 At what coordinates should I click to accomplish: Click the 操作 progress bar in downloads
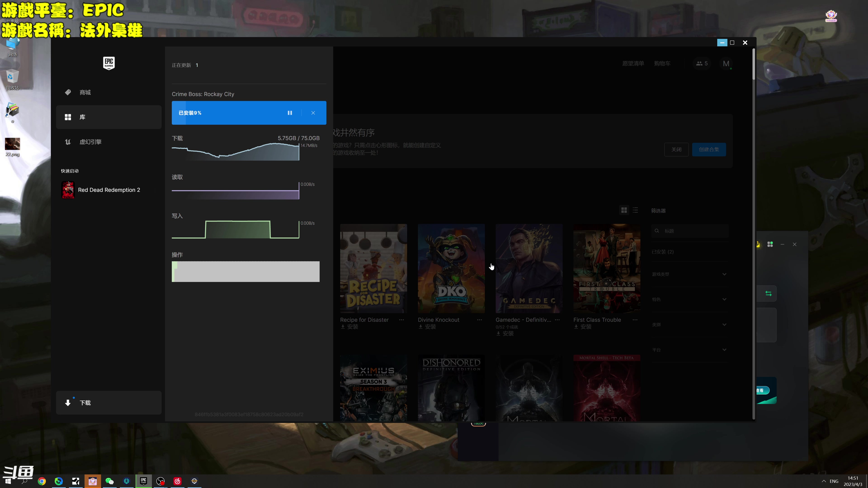(246, 271)
